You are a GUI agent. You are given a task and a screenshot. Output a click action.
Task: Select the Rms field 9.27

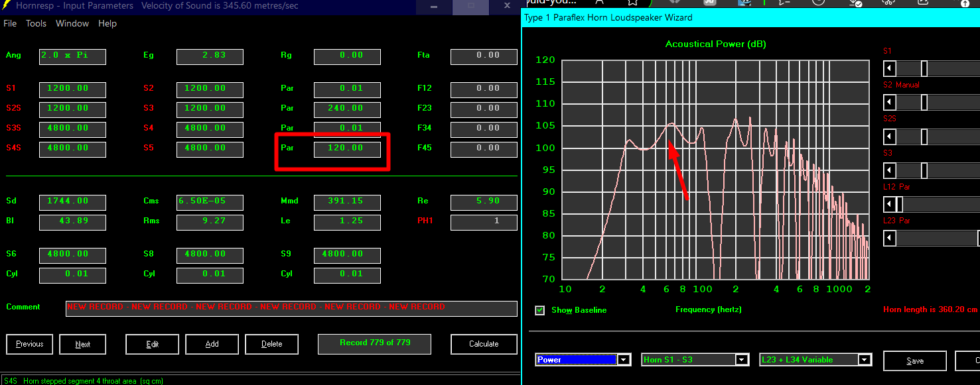[210, 222]
